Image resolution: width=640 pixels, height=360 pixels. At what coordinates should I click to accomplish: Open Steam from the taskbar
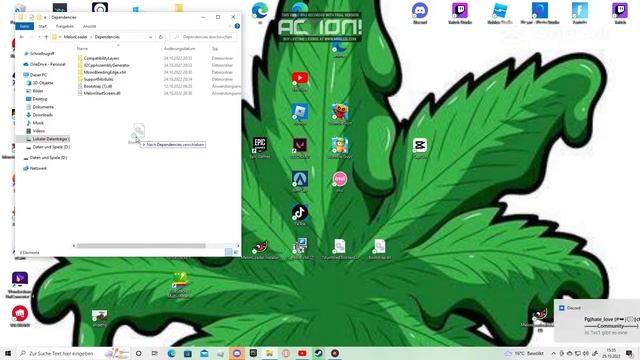(318, 353)
